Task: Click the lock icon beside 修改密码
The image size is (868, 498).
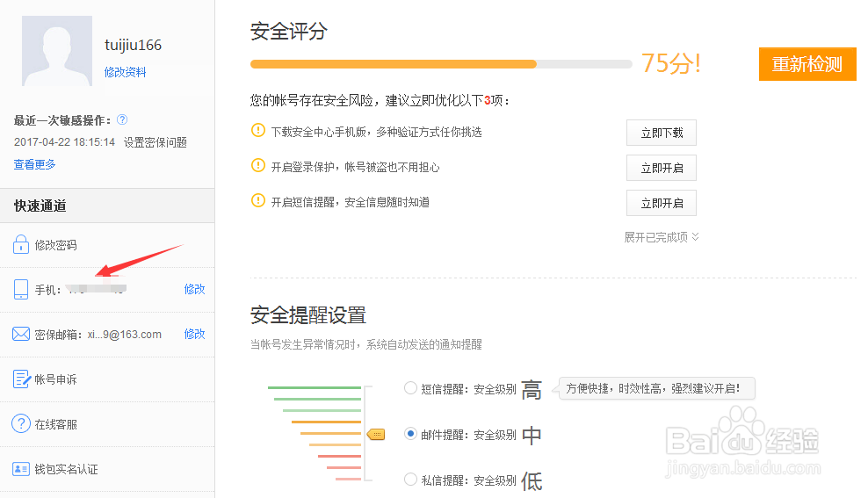Action: tap(21, 245)
